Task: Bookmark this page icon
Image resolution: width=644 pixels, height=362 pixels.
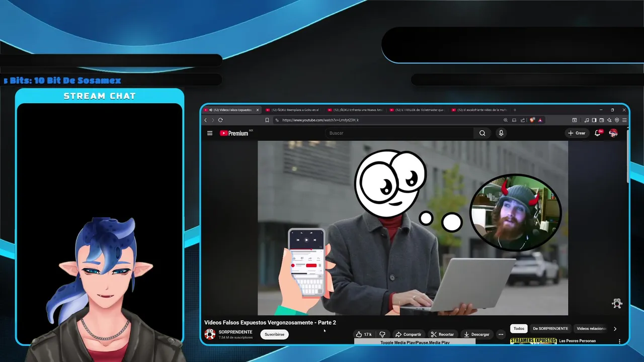Action: coord(267,120)
